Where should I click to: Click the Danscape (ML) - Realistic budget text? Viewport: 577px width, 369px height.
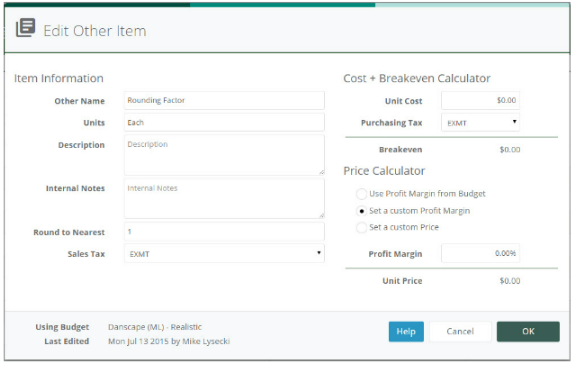(x=155, y=327)
